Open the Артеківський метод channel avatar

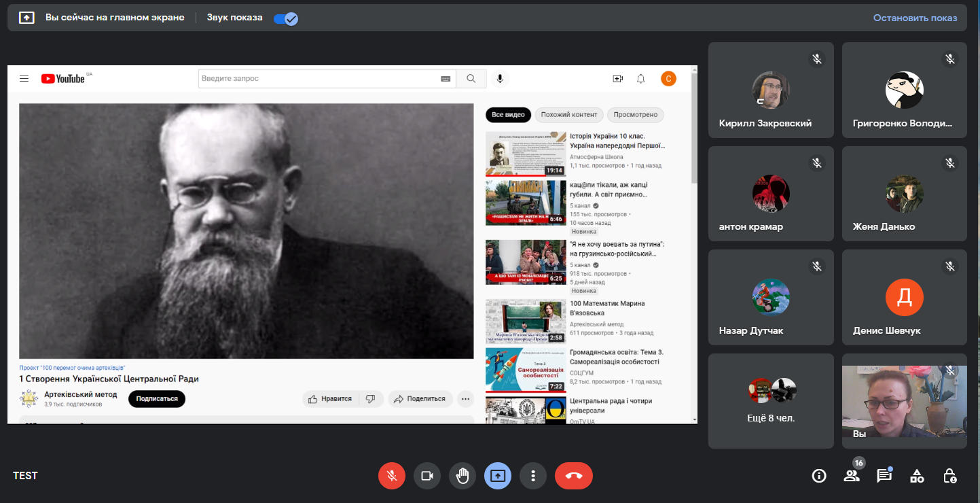(x=29, y=399)
